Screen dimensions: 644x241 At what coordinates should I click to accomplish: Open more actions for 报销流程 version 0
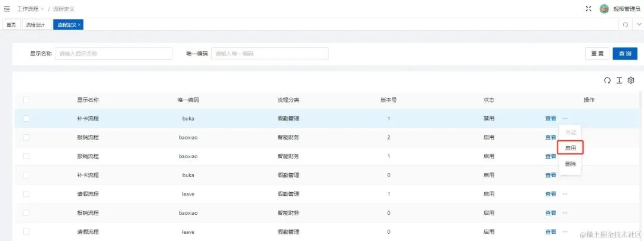point(565,213)
